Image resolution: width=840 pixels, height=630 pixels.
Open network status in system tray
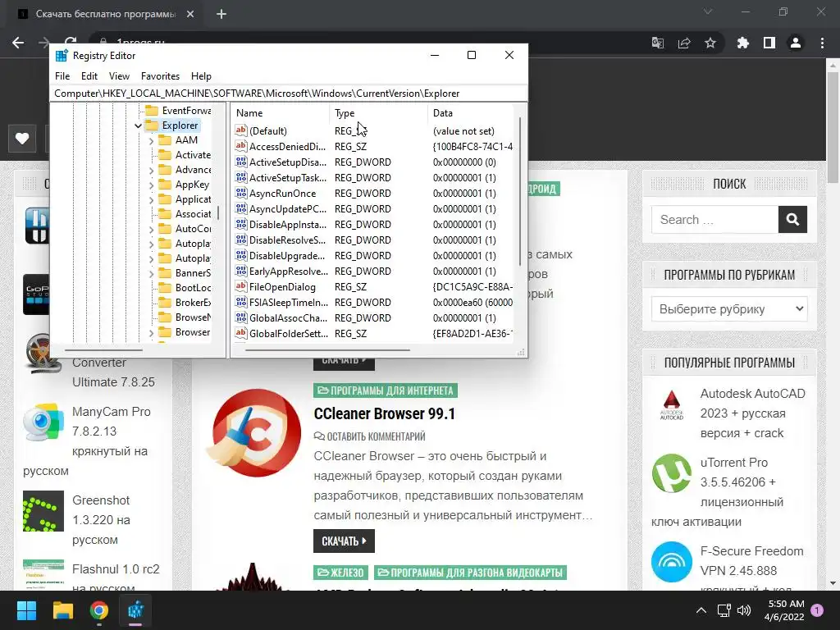tap(724, 610)
